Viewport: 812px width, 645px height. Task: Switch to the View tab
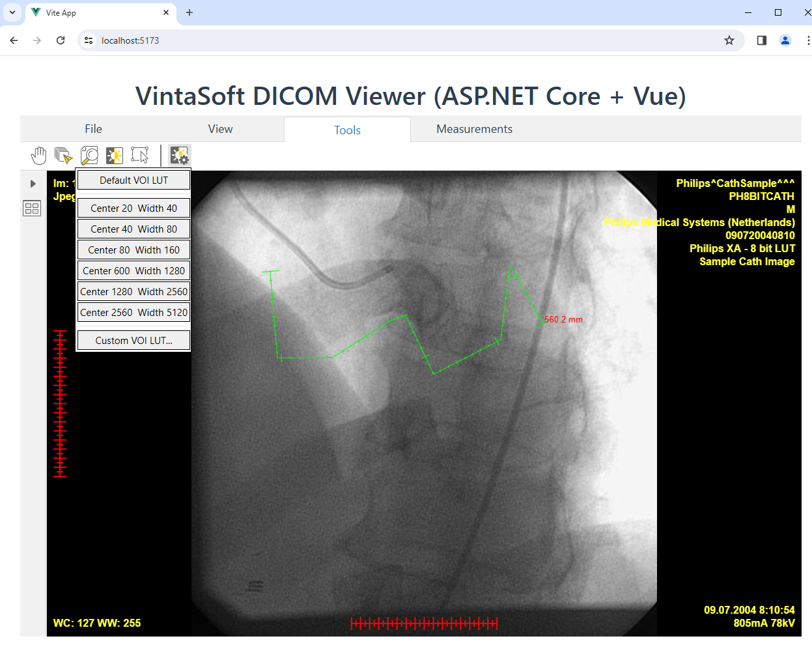click(x=220, y=129)
